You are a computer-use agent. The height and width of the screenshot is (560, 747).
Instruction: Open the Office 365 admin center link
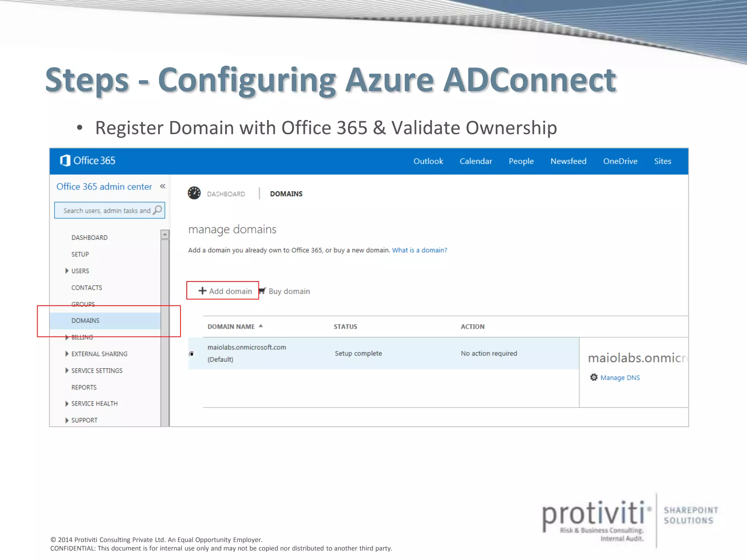[104, 186]
